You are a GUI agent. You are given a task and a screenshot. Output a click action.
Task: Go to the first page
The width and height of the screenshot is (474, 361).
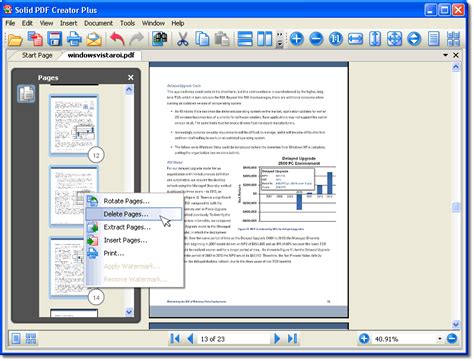175,339
